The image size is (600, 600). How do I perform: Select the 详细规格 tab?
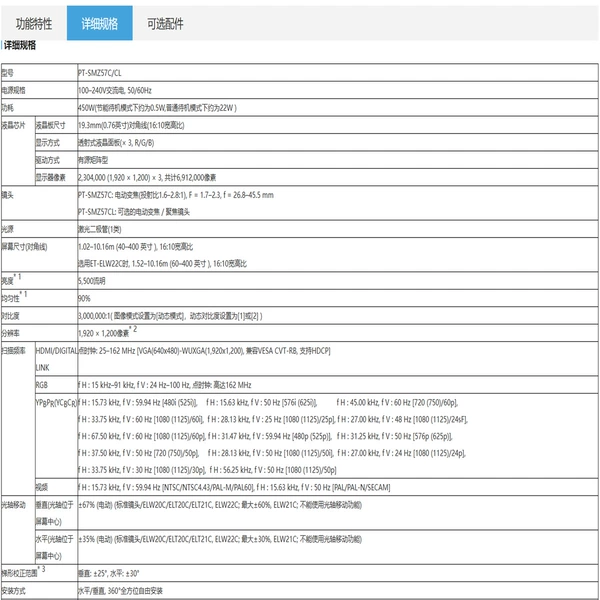tap(99, 24)
